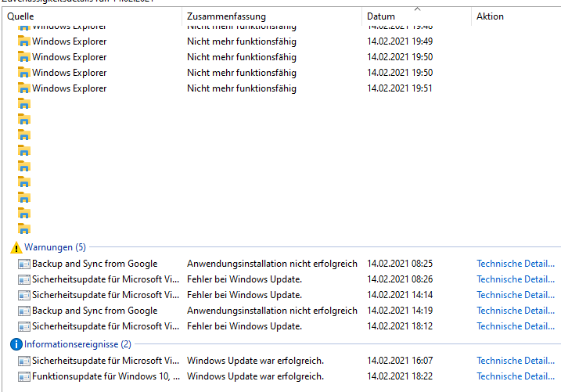
Task: Click the date cell 14.02.2021 08:26
Action: tap(400, 279)
